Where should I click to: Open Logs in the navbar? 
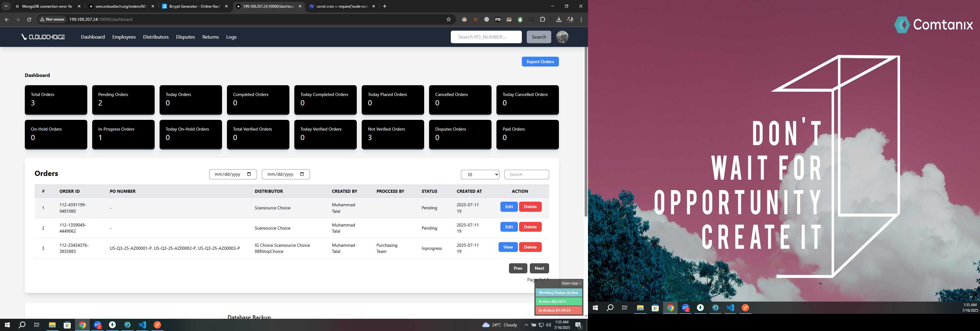[231, 37]
